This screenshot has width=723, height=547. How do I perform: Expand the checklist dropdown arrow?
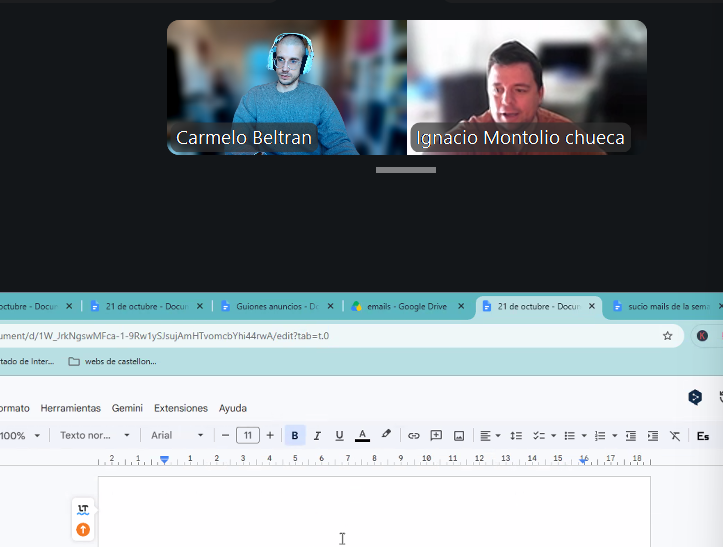553,435
